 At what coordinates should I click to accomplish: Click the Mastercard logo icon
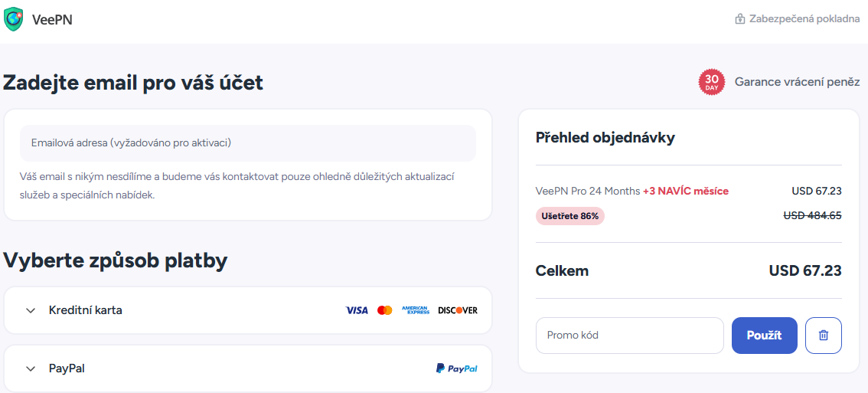[x=385, y=310]
